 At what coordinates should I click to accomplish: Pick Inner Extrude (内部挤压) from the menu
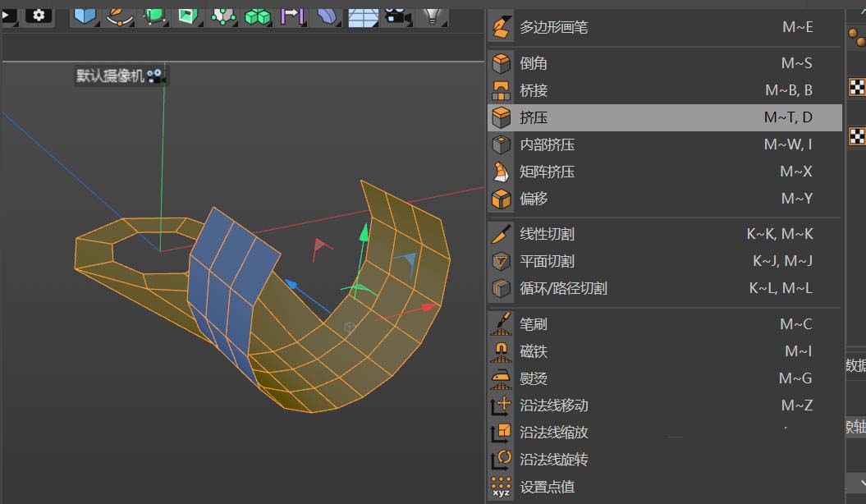coord(547,144)
